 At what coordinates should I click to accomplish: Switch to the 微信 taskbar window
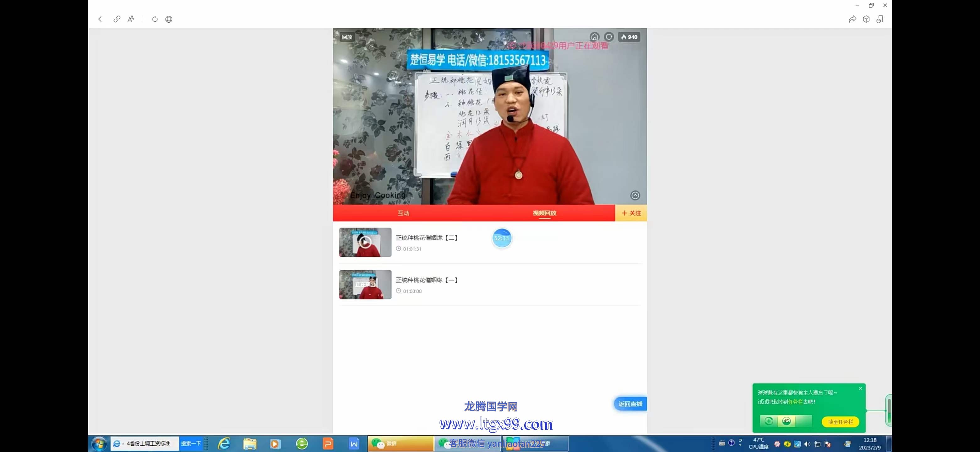coord(400,444)
